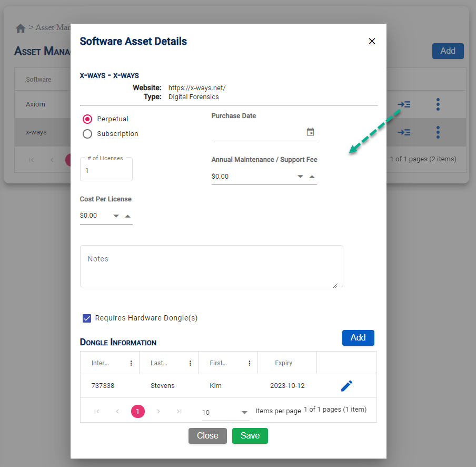The width and height of the screenshot is (476, 467).
Task: Decrease Annual Maintenance fee with down arrow
Action: point(300,177)
